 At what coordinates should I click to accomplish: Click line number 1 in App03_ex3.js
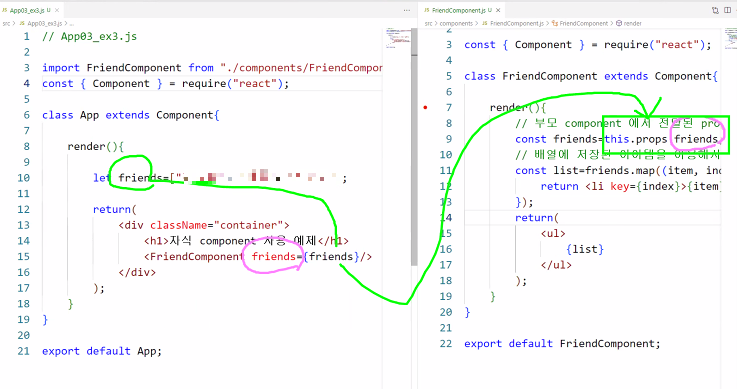pyautogui.click(x=26, y=36)
